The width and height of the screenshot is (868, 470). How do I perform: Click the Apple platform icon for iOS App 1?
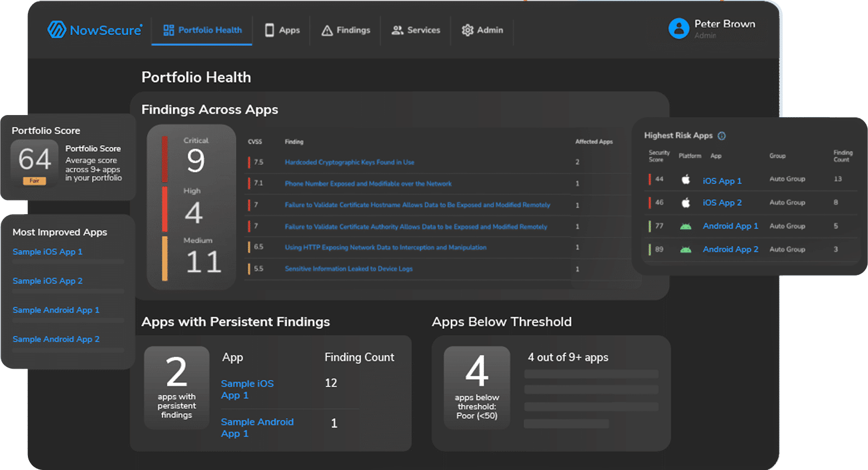[686, 179]
